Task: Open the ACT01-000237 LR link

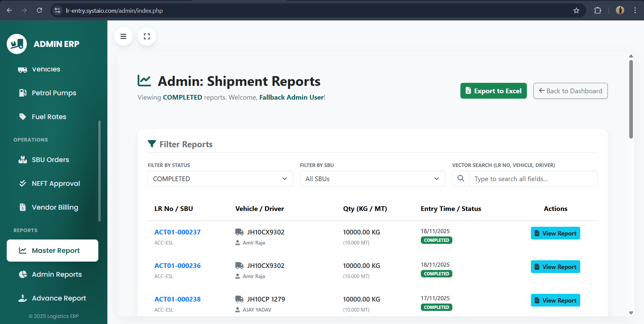Action: pyautogui.click(x=177, y=232)
